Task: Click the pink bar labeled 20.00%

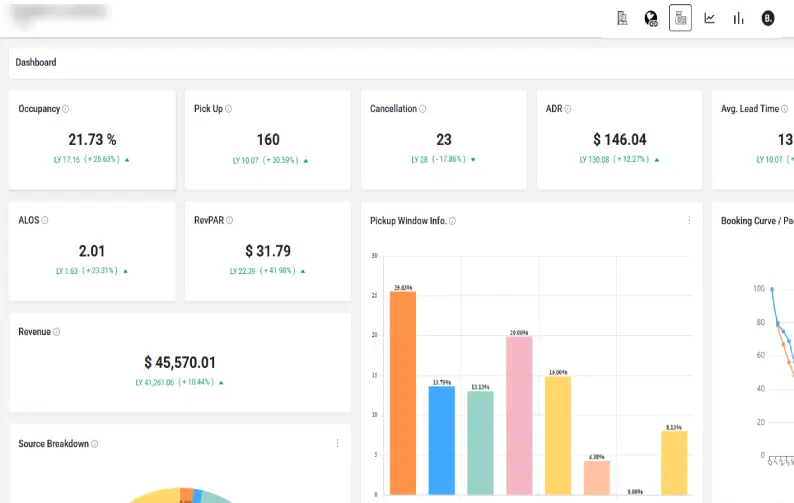Action: click(519, 414)
